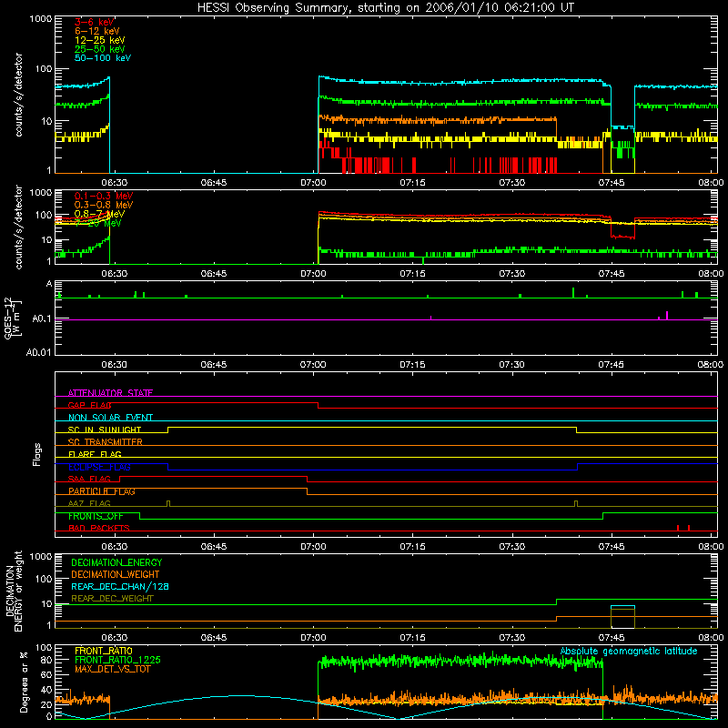Click the GOES-12 axis label
Image resolution: width=728 pixels, height=728 pixels.
click(x=13, y=318)
